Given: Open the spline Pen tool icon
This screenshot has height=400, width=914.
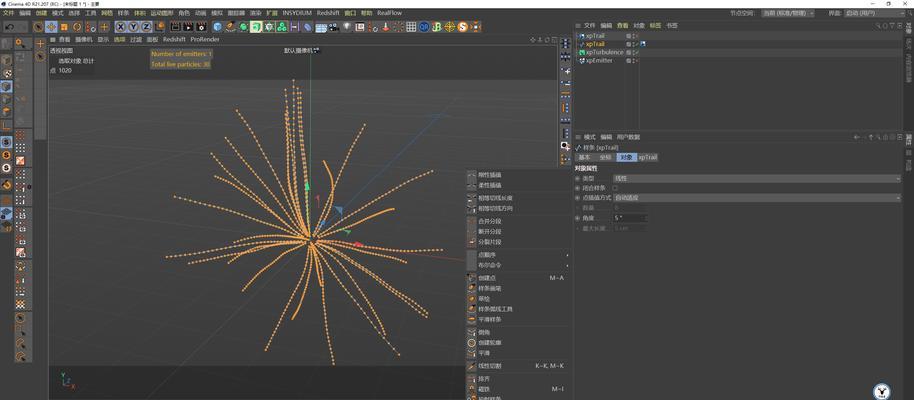Looking at the screenshot, I should (x=230, y=26).
